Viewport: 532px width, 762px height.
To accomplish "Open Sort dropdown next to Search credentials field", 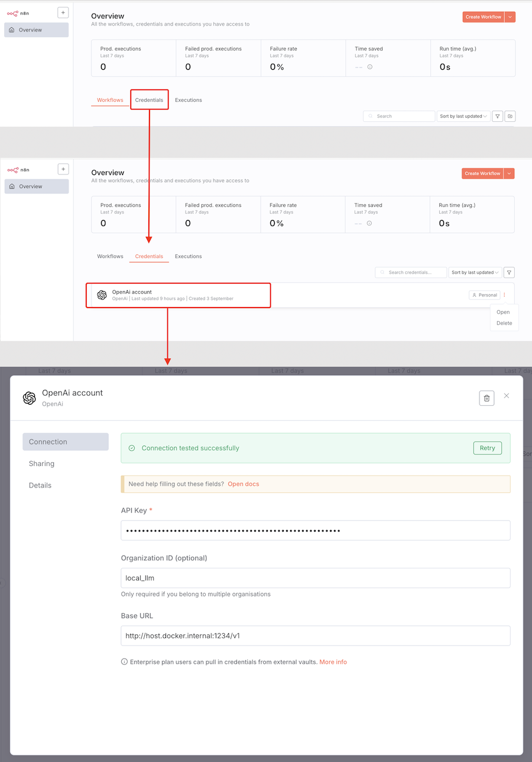I will [475, 272].
